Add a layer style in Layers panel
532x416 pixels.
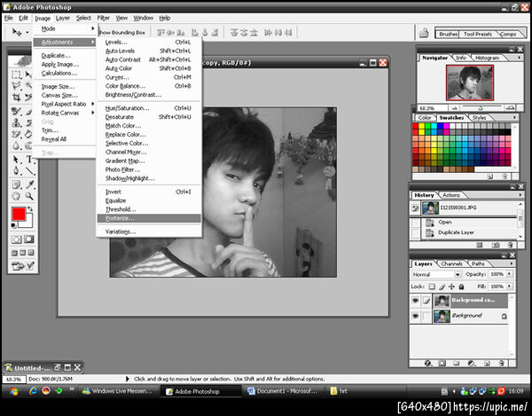[428, 363]
